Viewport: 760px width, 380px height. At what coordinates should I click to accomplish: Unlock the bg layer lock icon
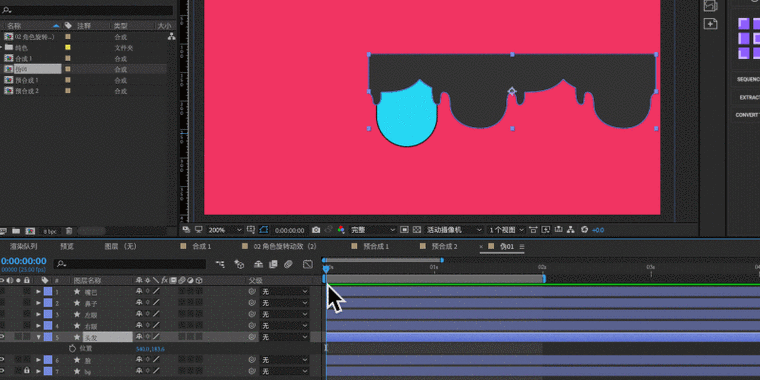(27, 371)
